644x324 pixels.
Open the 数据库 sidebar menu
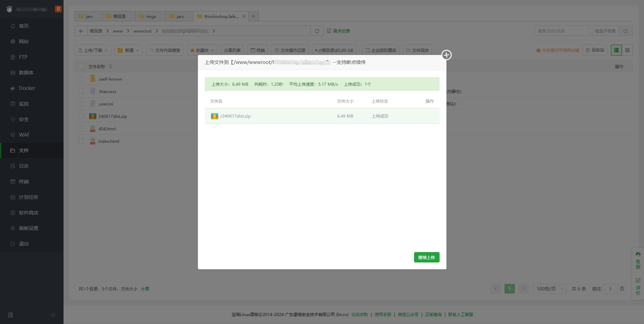26,73
